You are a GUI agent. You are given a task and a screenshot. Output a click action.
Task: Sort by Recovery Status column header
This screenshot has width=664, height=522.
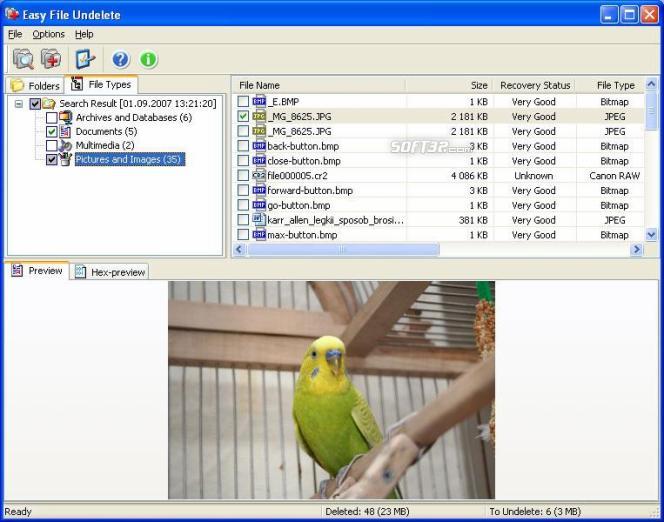click(x=535, y=86)
